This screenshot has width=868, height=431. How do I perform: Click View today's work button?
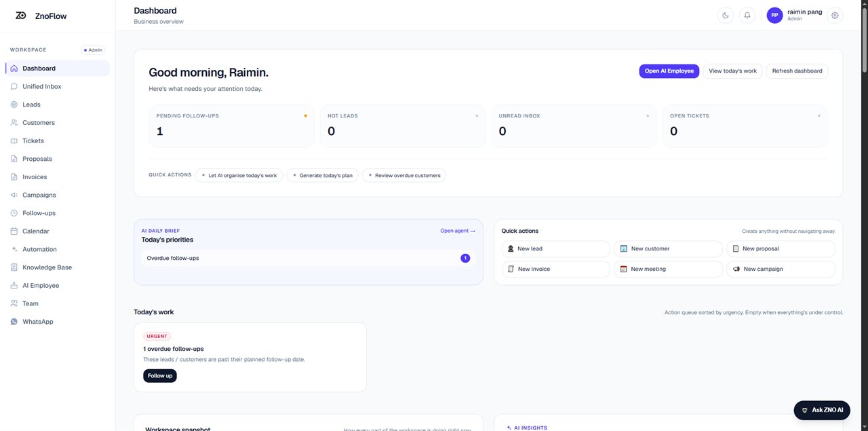[x=732, y=71]
